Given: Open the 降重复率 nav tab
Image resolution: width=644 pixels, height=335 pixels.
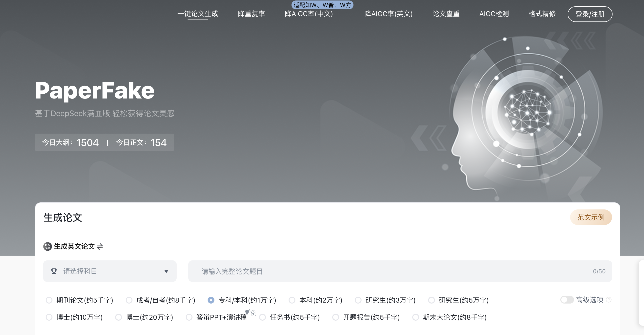Looking at the screenshot, I should click(x=251, y=14).
